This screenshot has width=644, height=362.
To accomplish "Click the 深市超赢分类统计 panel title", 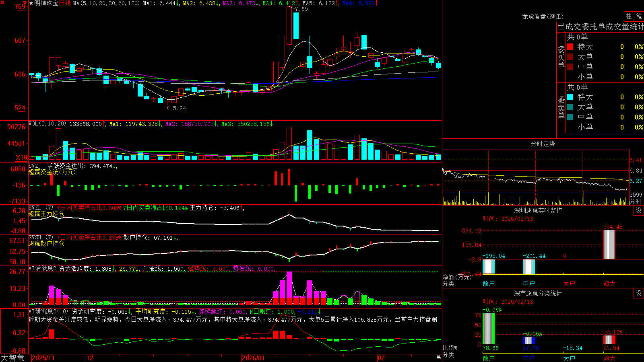I will pos(538,293).
